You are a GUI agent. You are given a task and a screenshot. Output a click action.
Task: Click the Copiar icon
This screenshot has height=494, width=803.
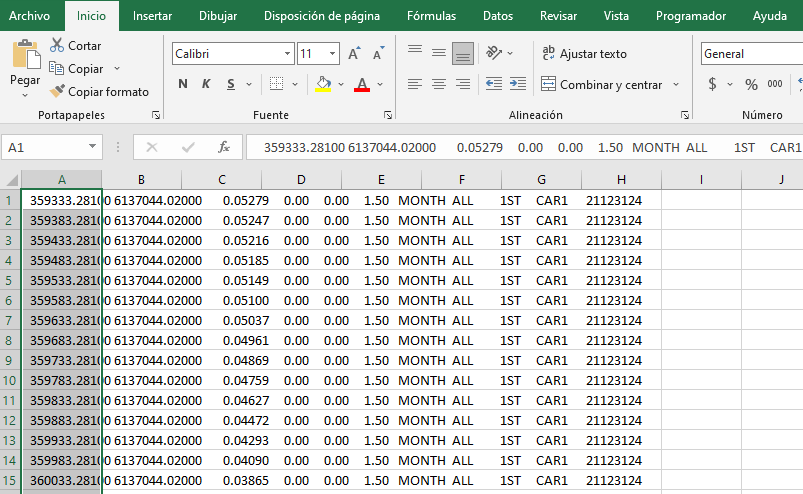pos(56,68)
